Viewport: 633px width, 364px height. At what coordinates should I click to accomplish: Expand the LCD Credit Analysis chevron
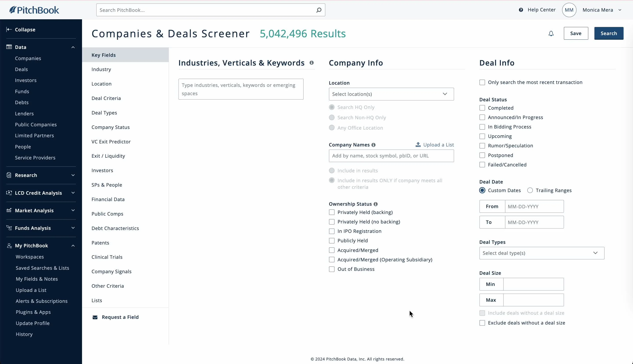(73, 193)
